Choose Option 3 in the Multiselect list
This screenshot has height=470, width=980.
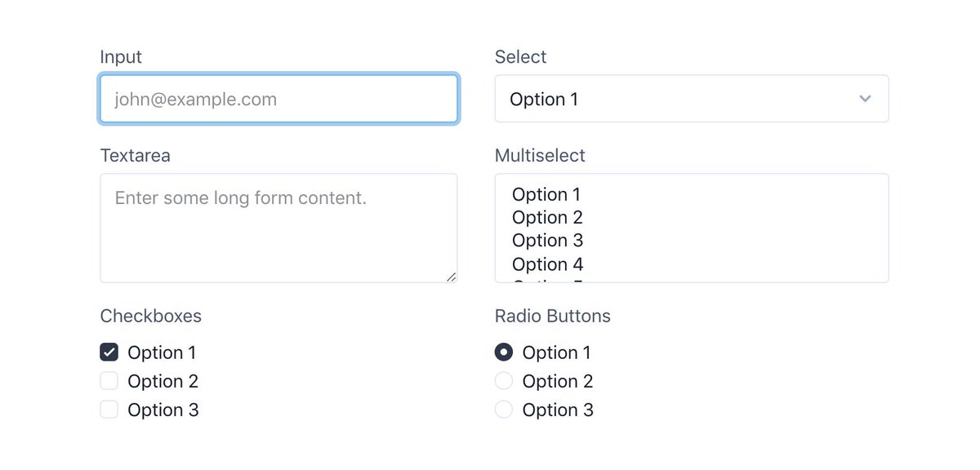pos(547,241)
